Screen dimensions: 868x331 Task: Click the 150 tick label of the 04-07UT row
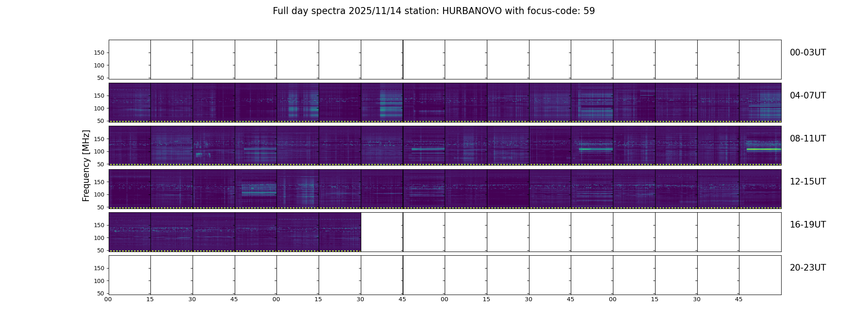point(99,96)
